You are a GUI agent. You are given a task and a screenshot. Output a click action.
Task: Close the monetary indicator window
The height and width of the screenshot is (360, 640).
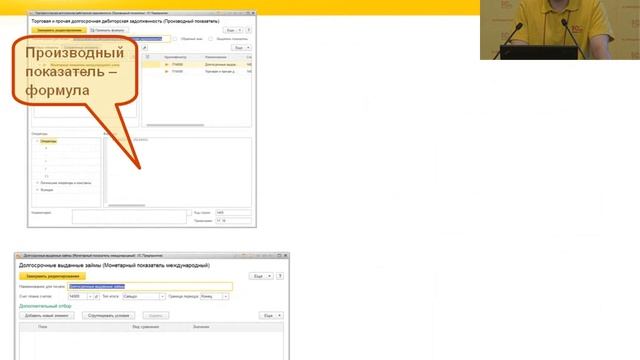[x=285, y=256]
